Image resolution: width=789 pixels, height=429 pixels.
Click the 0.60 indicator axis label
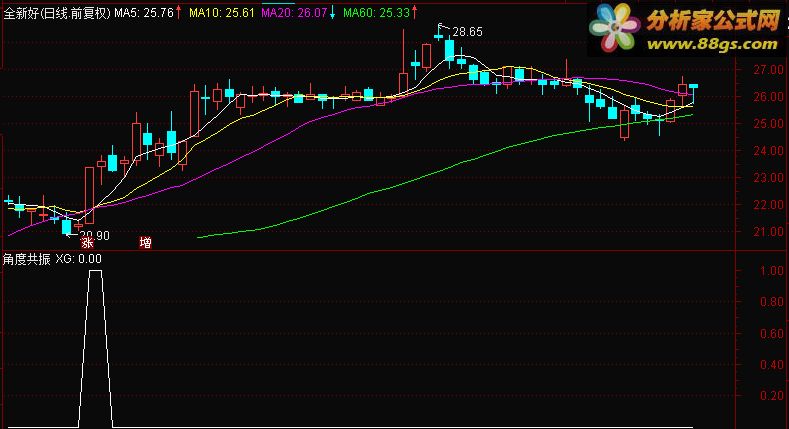(x=771, y=333)
